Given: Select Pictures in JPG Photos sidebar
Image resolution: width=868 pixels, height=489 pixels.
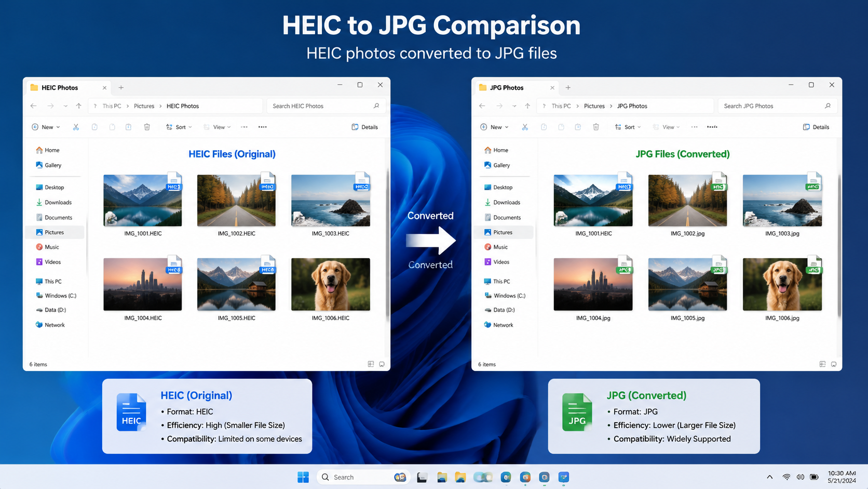Looking at the screenshot, I should click(504, 232).
